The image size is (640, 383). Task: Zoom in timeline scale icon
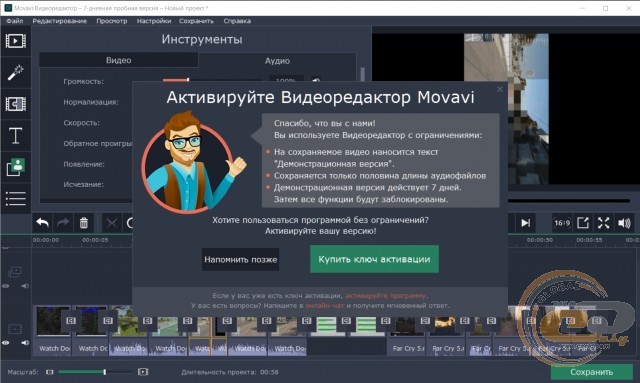142,372
